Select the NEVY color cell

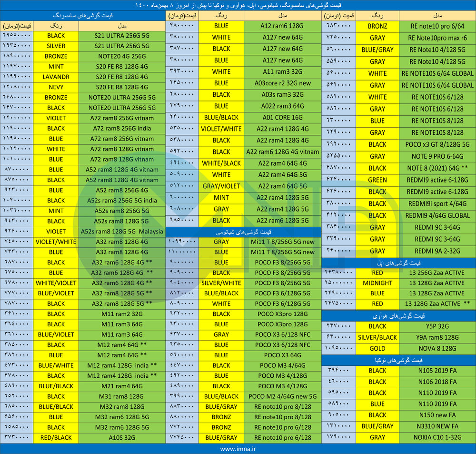pos(56,87)
